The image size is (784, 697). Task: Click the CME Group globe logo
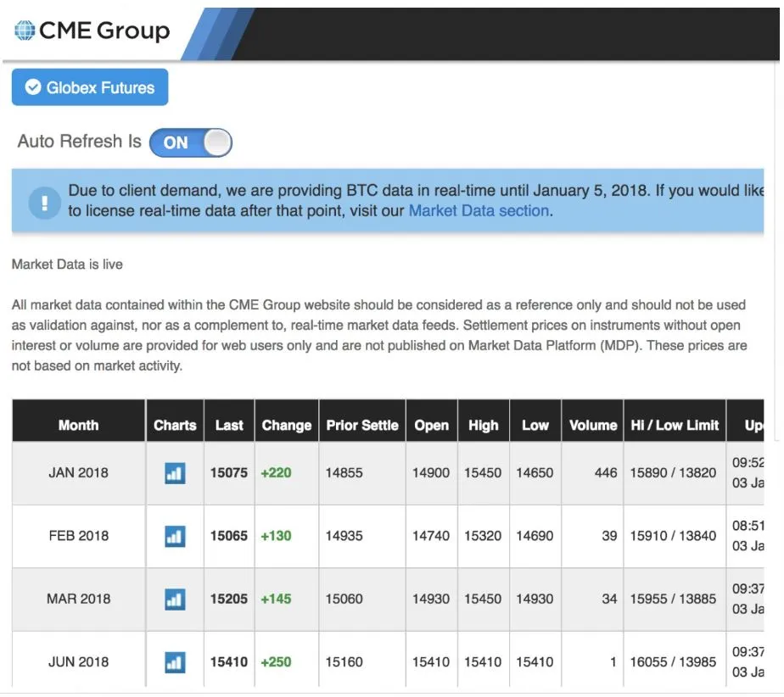25,31
